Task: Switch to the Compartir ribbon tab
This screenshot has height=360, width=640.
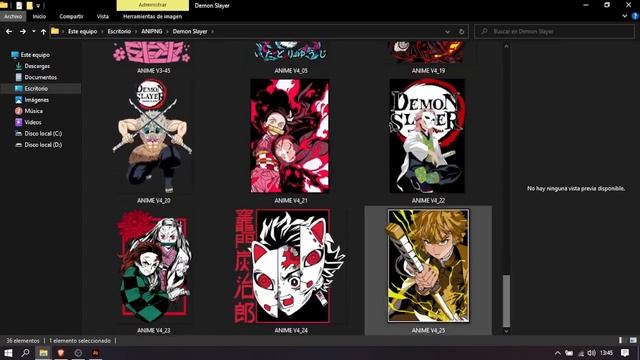Action: pos(71,16)
